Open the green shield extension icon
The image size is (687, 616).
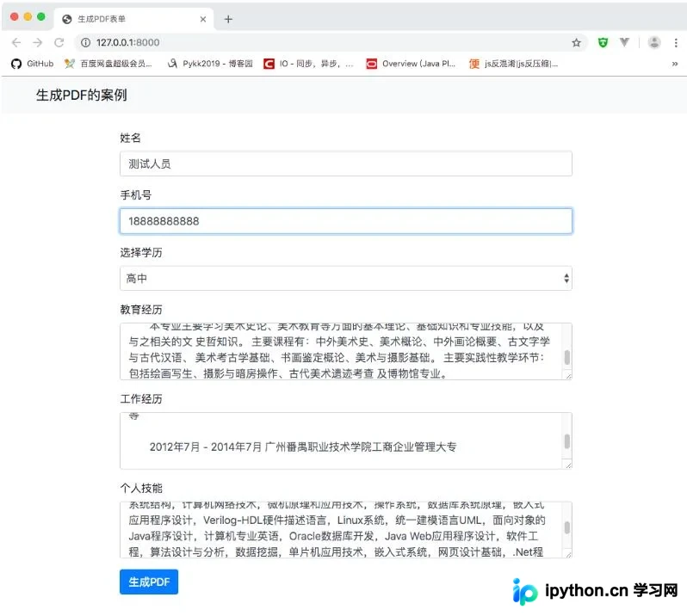[x=603, y=42]
